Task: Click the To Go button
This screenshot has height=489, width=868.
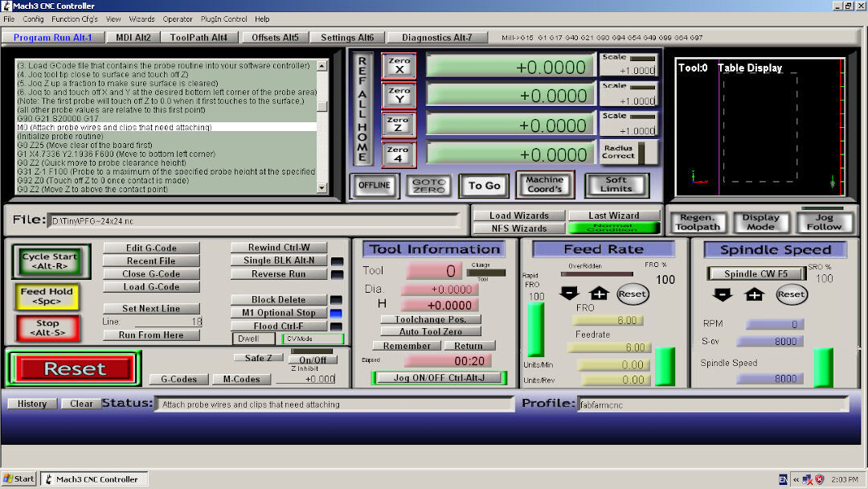Action: pyautogui.click(x=485, y=186)
